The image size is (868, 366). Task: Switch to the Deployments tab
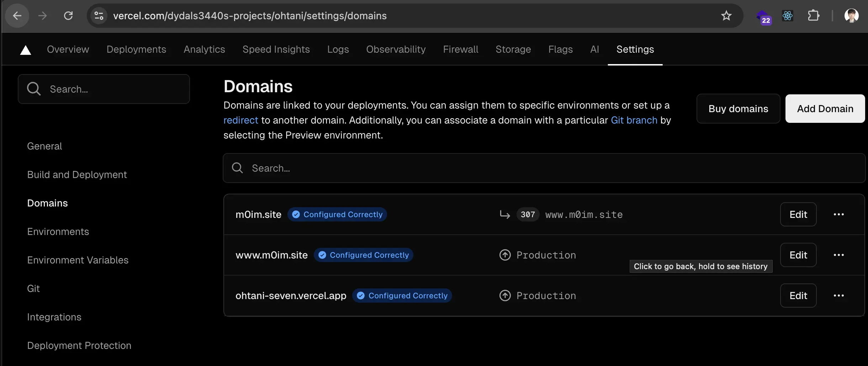[136, 49]
